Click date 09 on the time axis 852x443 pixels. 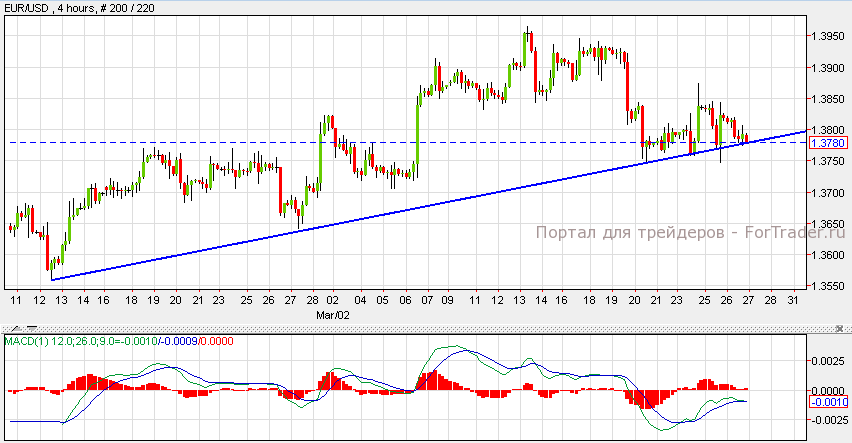(x=448, y=300)
